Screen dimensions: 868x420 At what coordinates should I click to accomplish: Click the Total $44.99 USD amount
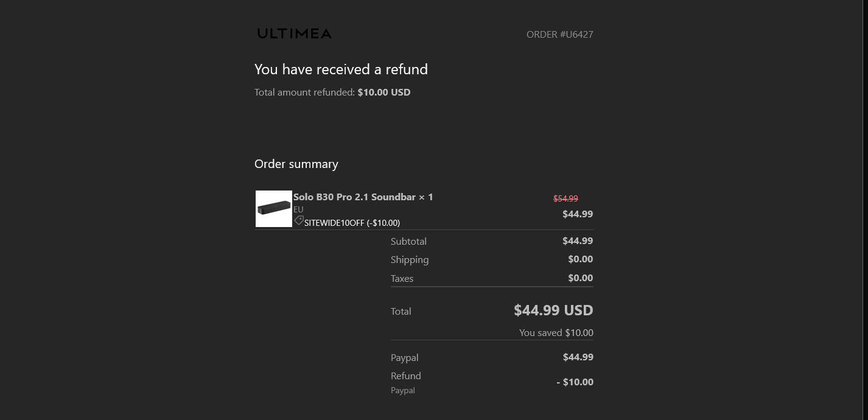point(553,310)
